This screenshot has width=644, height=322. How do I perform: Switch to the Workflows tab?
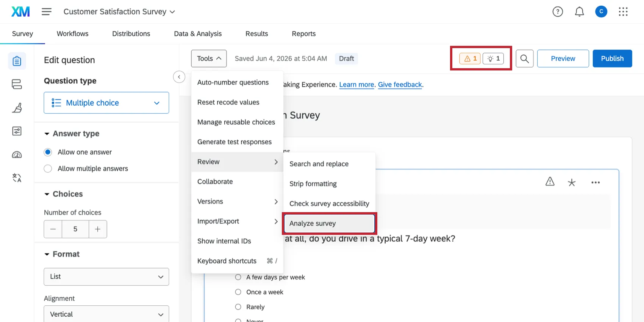72,34
